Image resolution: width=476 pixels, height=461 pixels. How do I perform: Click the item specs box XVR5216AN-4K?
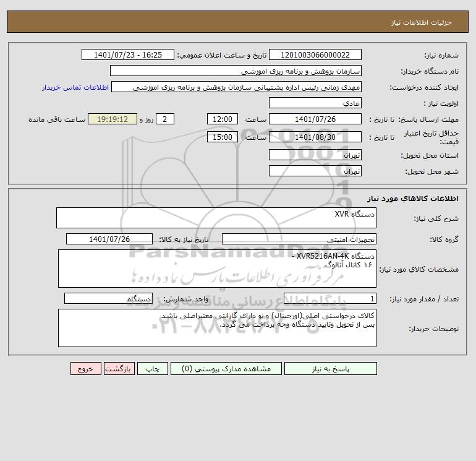click(217, 269)
